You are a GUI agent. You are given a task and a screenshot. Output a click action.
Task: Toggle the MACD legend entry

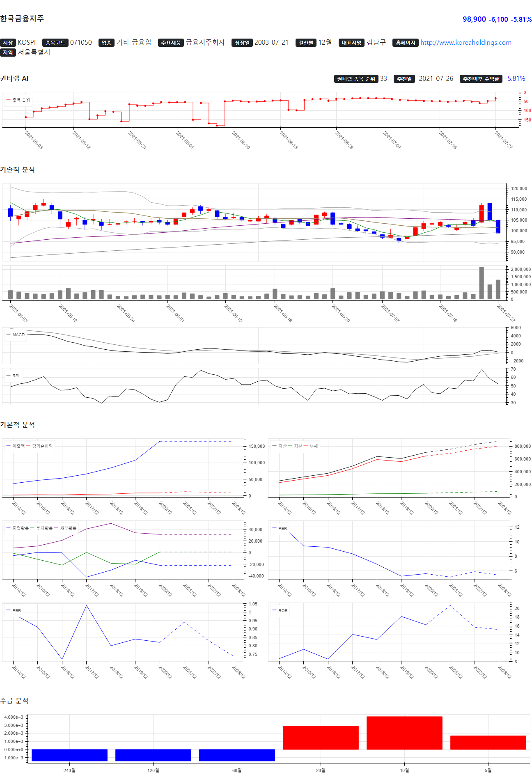(x=16, y=335)
